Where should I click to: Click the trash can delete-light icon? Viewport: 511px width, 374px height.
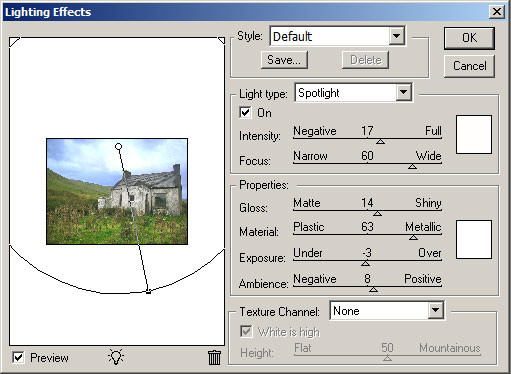214,357
